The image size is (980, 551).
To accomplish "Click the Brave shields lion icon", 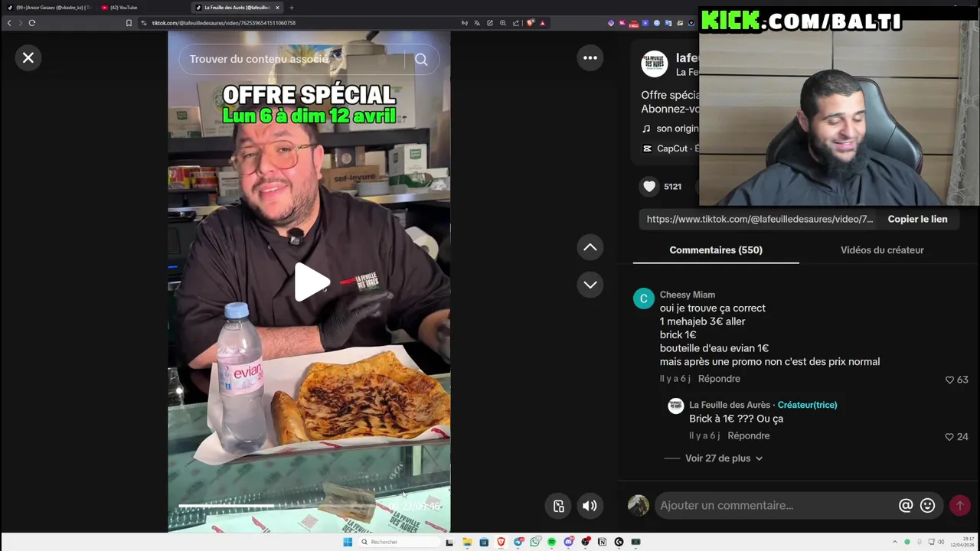I will tap(530, 23).
